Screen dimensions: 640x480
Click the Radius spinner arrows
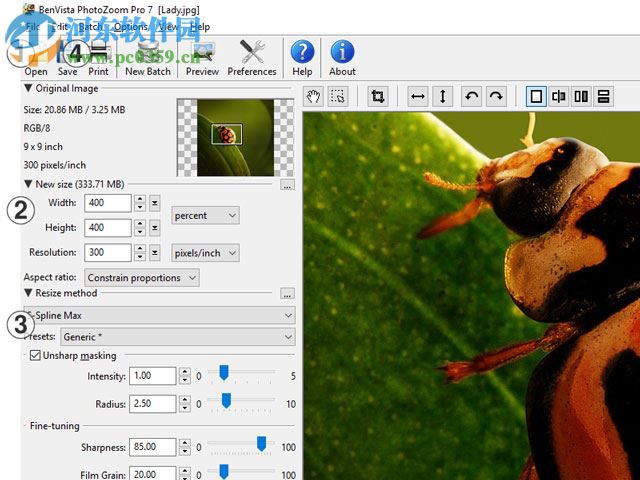point(184,404)
